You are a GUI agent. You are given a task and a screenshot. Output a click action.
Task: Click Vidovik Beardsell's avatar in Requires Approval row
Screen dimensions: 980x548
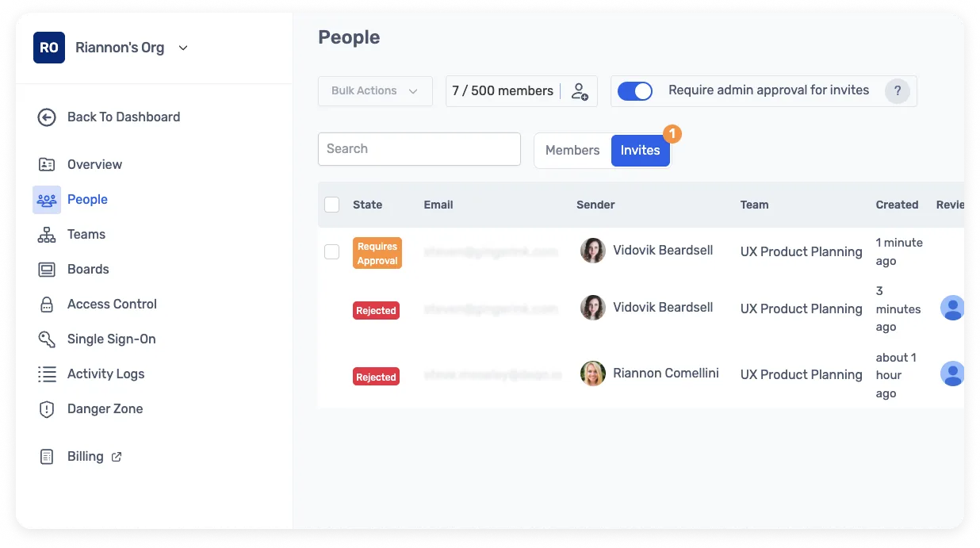(x=593, y=251)
